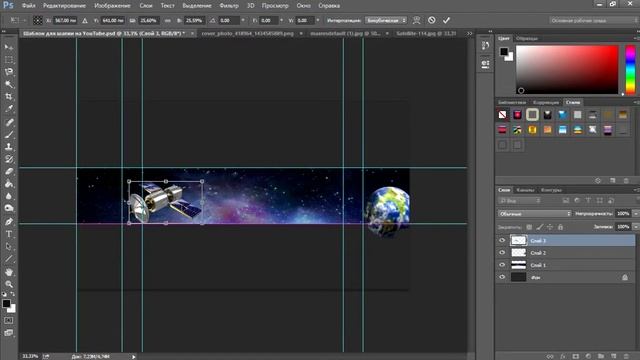Select the Line shape tool

pyautogui.click(x=9, y=259)
